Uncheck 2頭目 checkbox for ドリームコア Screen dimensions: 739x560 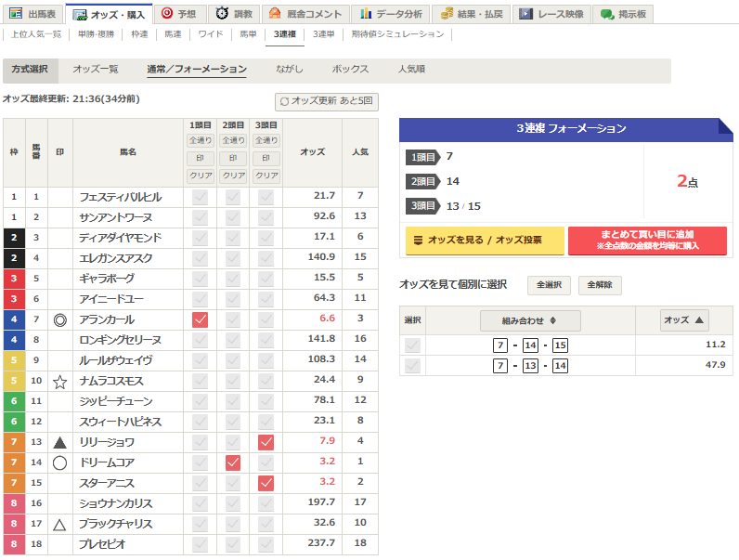pos(233,462)
